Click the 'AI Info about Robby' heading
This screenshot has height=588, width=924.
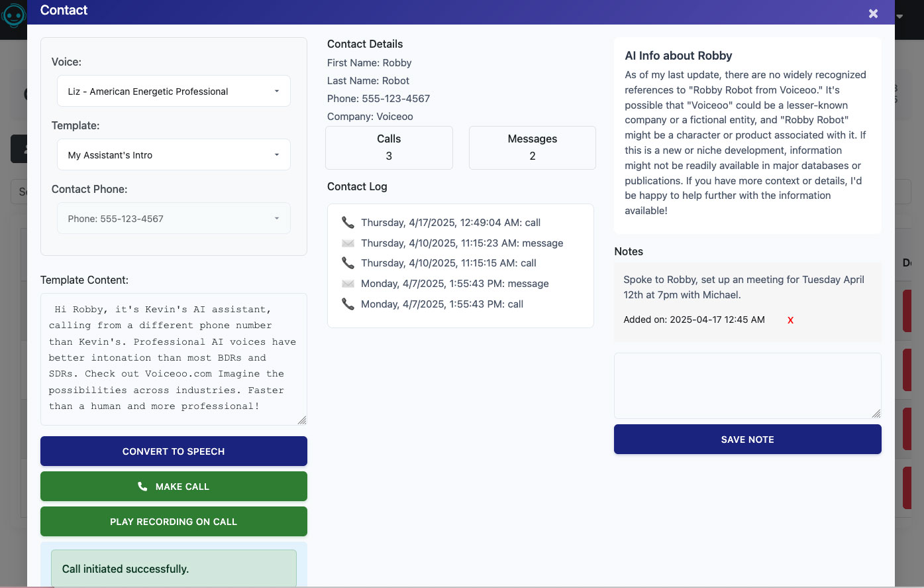click(678, 56)
